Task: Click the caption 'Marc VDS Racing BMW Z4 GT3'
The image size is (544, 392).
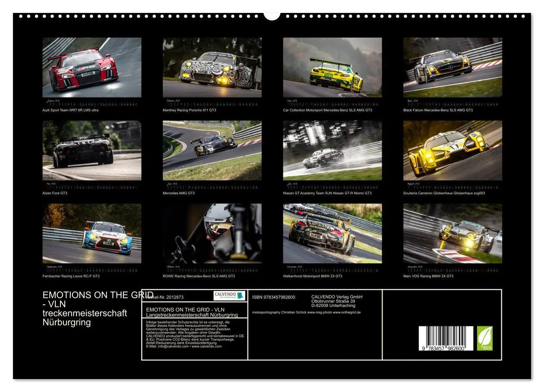Action: 428,276
